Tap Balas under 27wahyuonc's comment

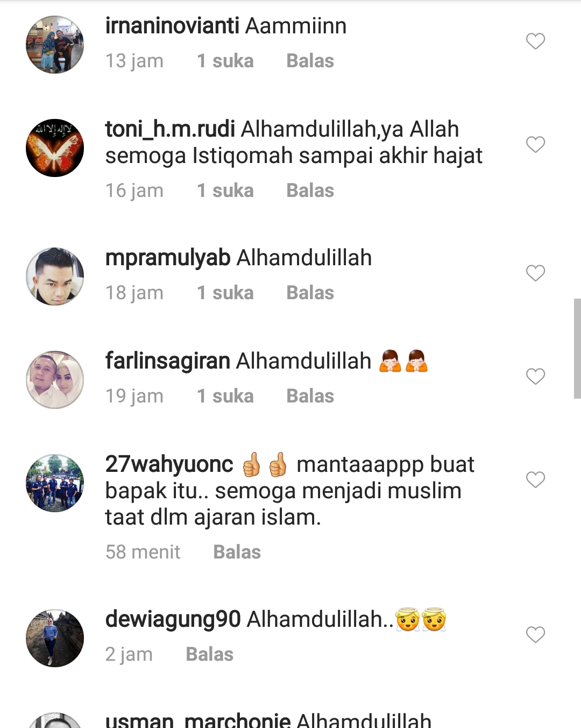click(x=237, y=552)
